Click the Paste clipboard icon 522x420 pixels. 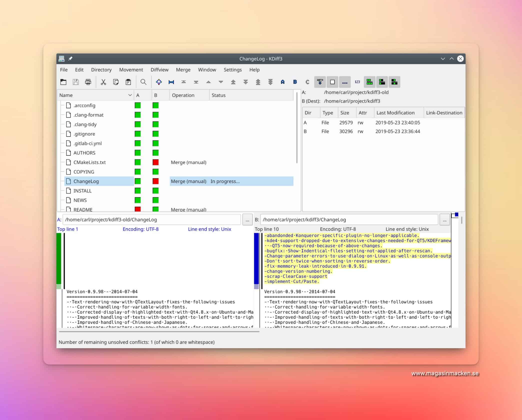[128, 82]
